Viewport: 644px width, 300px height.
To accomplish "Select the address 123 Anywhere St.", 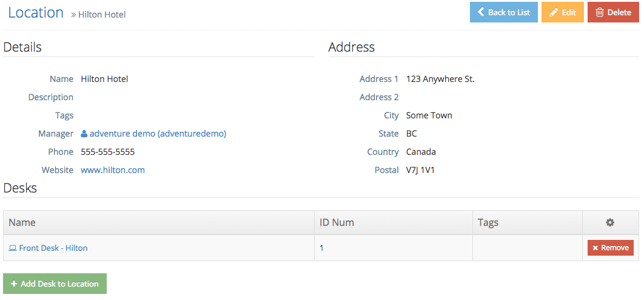I will click(x=440, y=79).
